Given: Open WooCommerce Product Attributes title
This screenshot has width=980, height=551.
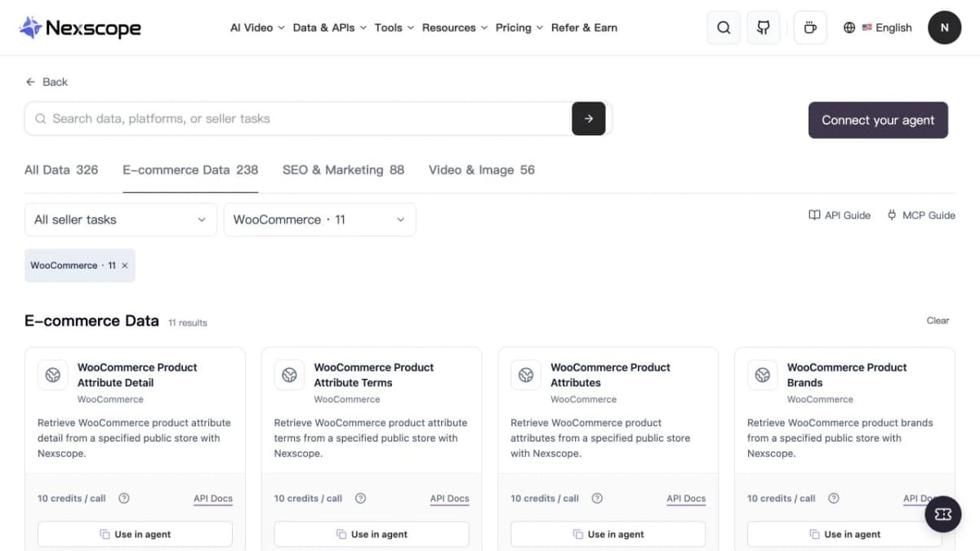Looking at the screenshot, I should [x=610, y=375].
